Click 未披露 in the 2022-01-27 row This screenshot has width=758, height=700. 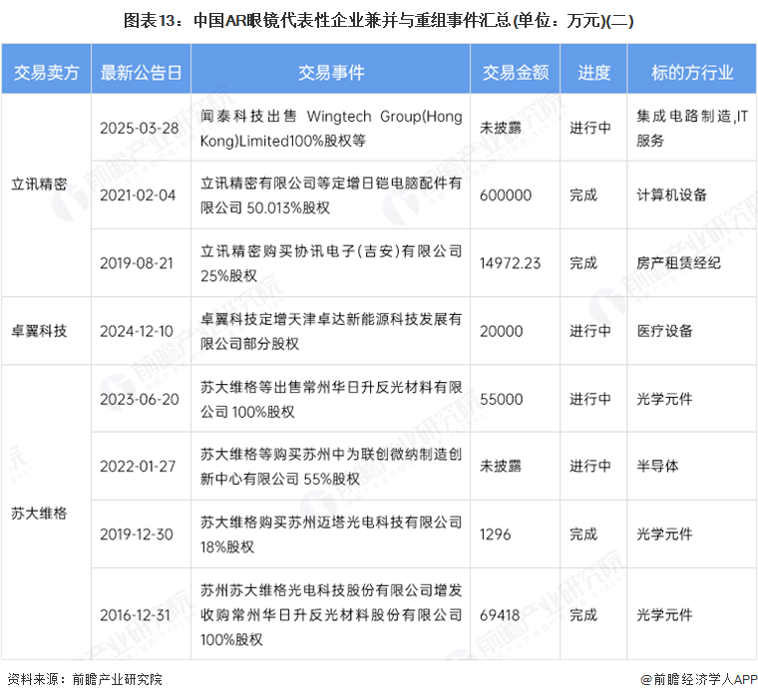(501, 467)
